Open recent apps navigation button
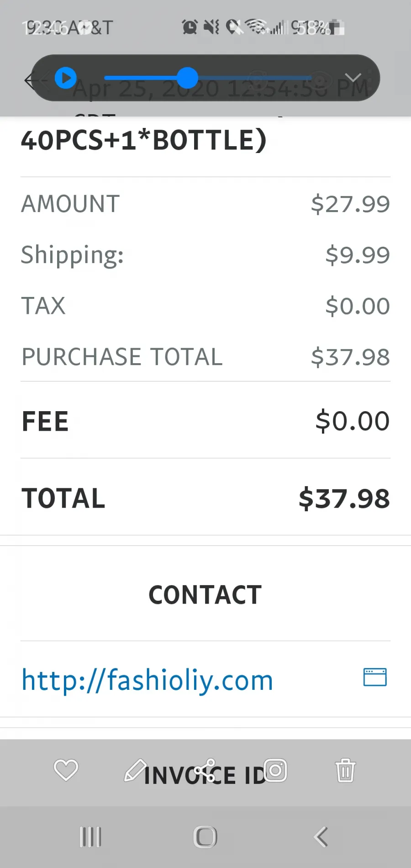The image size is (411, 868). pos(90,837)
